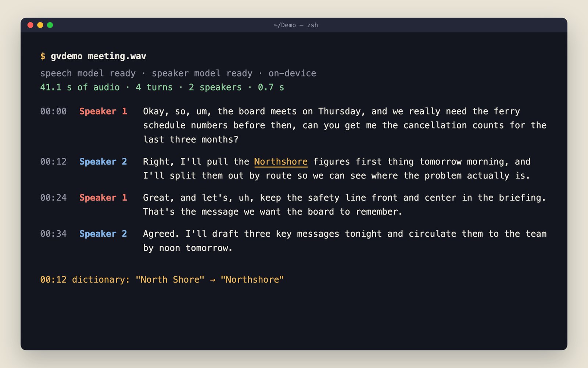Click the dollar-sign shell prompt

pyautogui.click(x=43, y=56)
